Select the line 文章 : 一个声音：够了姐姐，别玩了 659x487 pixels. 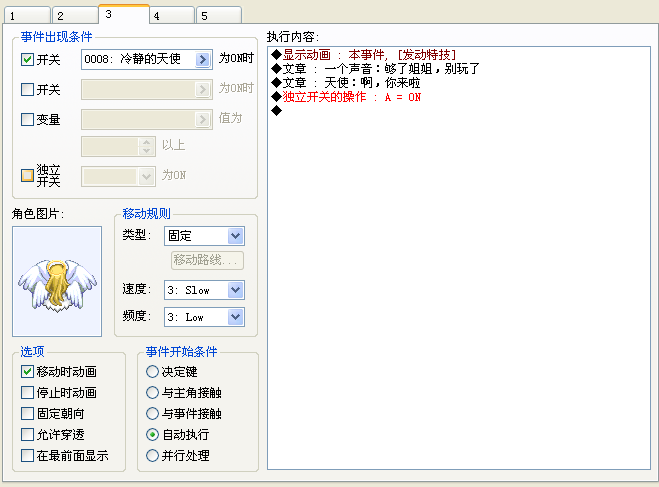[375, 68]
